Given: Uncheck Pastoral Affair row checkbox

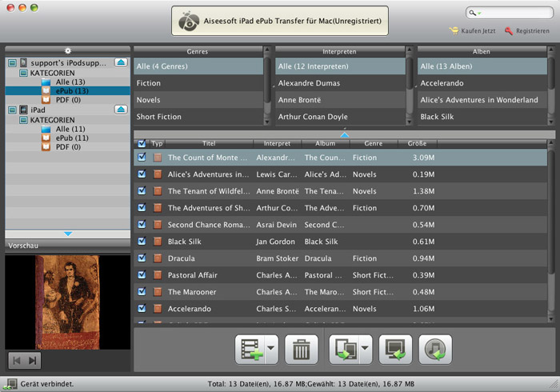Looking at the screenshot, I should click(x=142, y=274).
